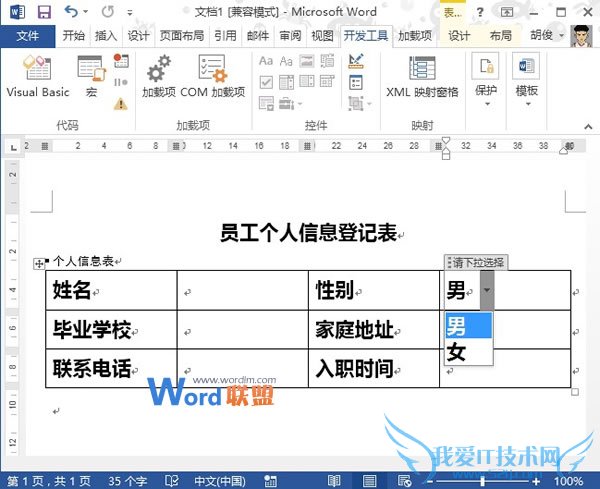
Task: Open user account 胡俊 dropdown
Action: pos(547,36)
